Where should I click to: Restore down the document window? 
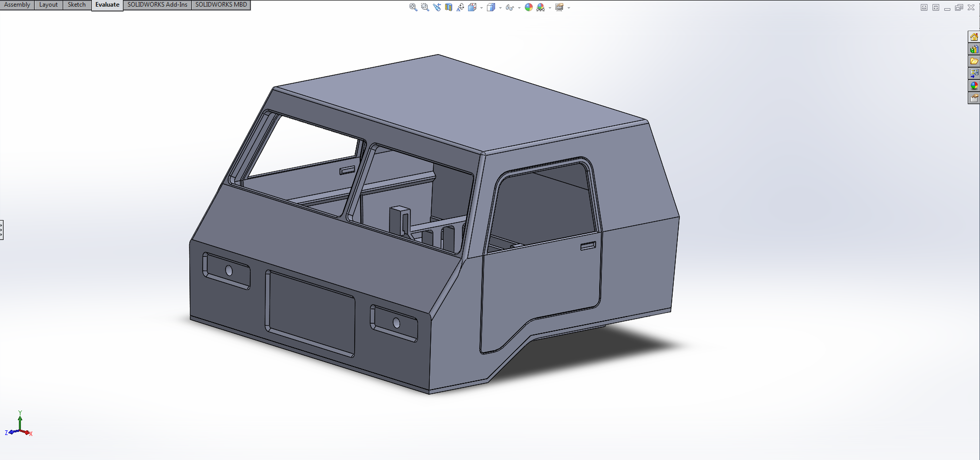pyautogui.click(x=959, y=7)
